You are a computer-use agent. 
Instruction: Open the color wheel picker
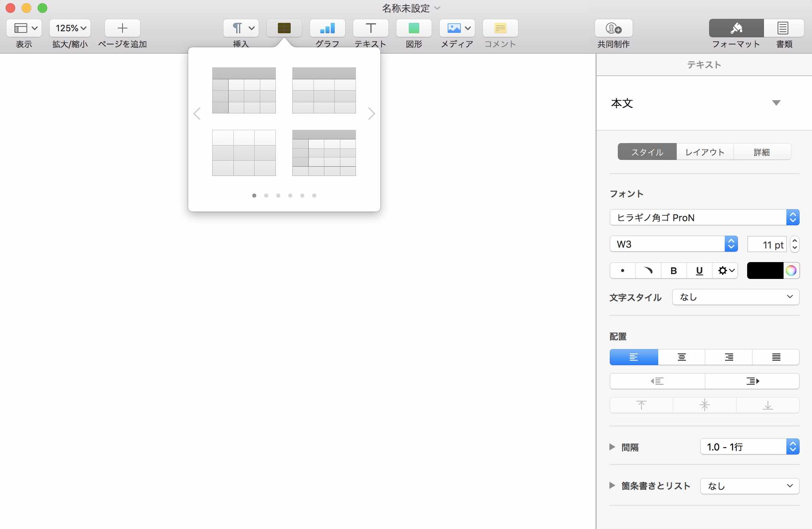[x=791, y=271]
